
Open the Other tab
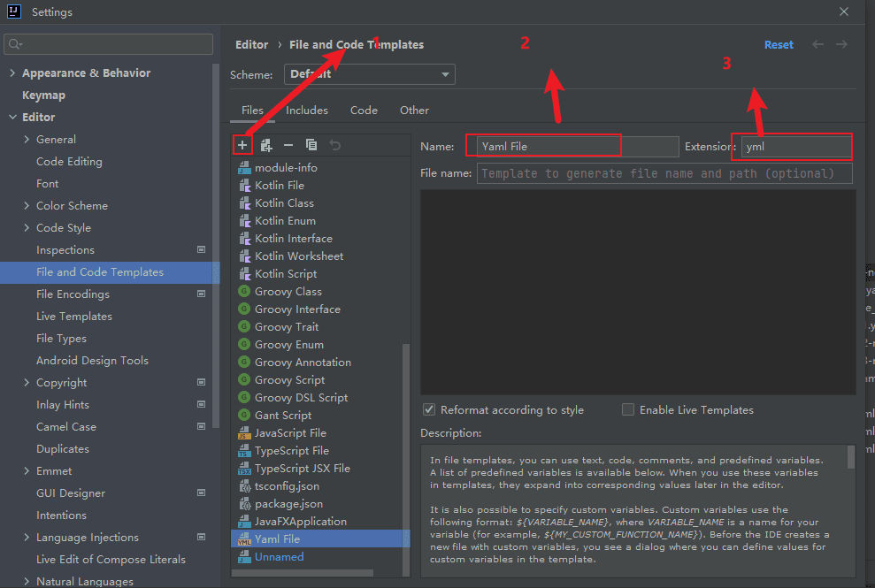click(x=414, y=111)
